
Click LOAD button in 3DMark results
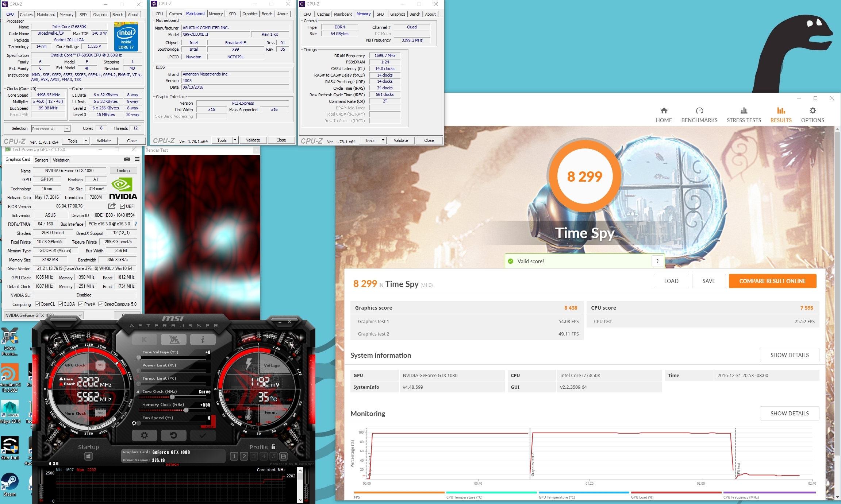pos(671,281)
